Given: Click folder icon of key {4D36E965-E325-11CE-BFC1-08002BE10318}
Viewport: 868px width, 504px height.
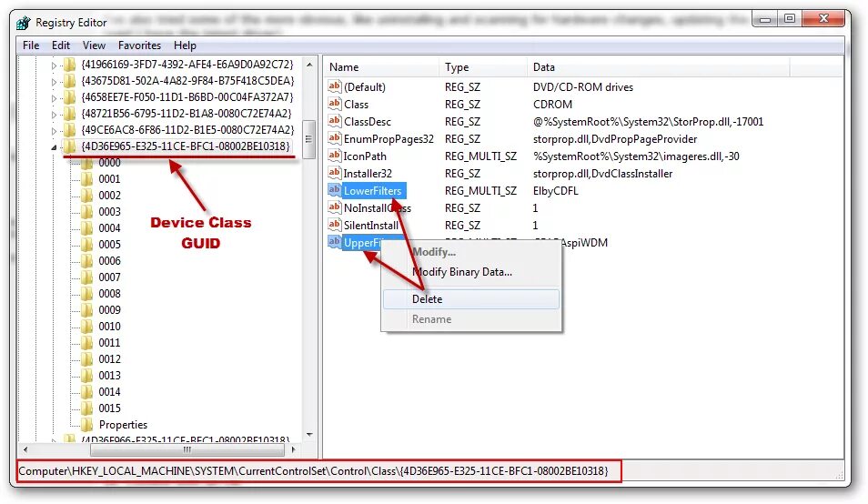Looking at the screenshot, I should coord(69,146).
